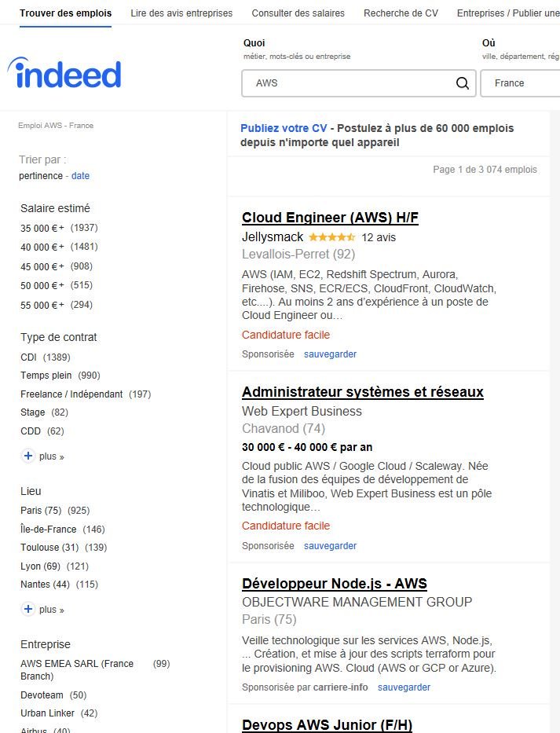The width and height of the screenshot is (560, 733).
Task: Open Consulter des salaires tab
Action: (x=298, y=13)
